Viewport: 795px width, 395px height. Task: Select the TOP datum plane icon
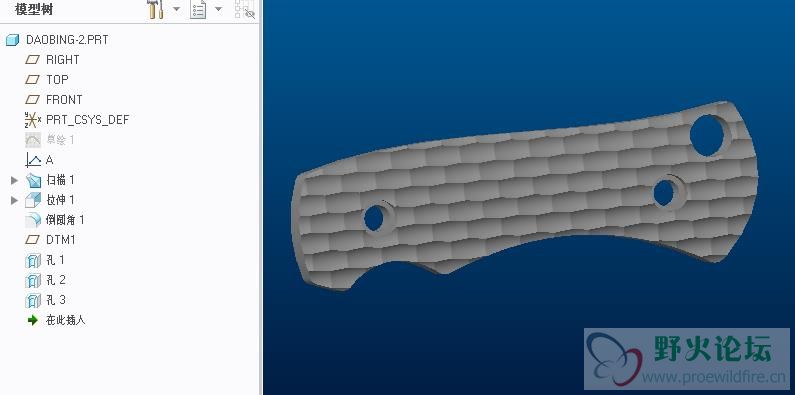(33, 80)
